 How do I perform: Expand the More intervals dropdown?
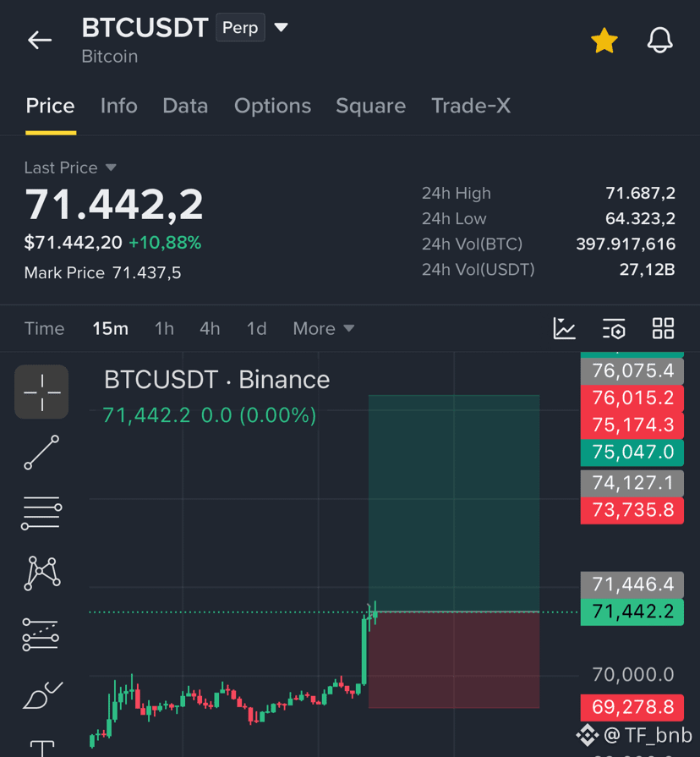click(x=324, y=329)
